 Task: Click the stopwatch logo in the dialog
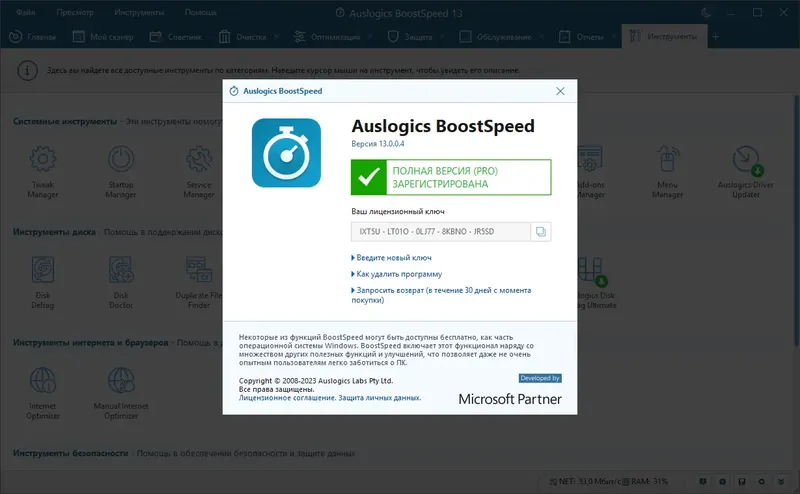[286, 153]
